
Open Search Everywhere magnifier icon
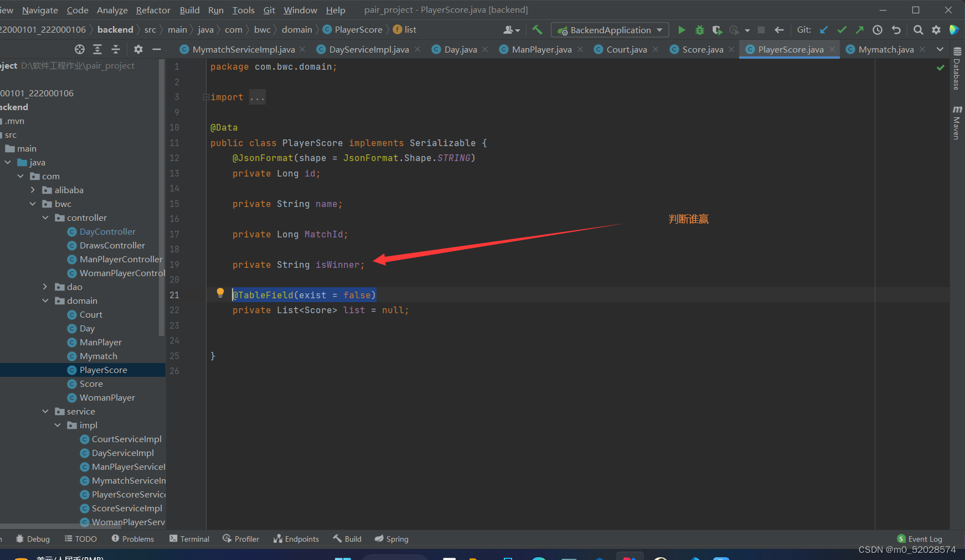click(918, 30)
